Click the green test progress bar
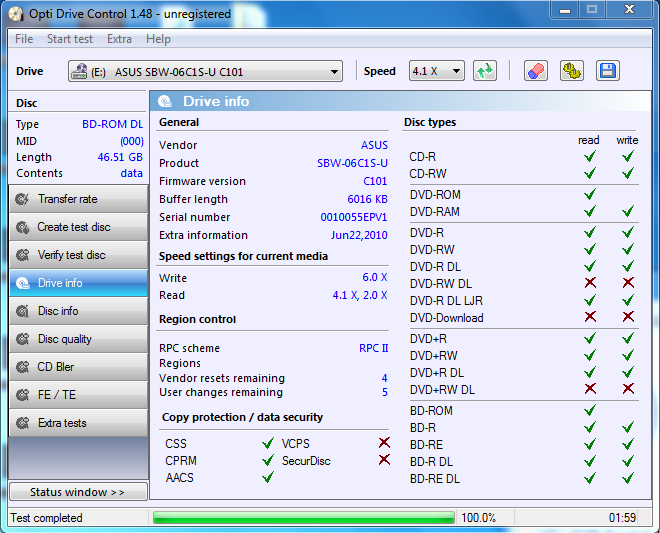 304,517
